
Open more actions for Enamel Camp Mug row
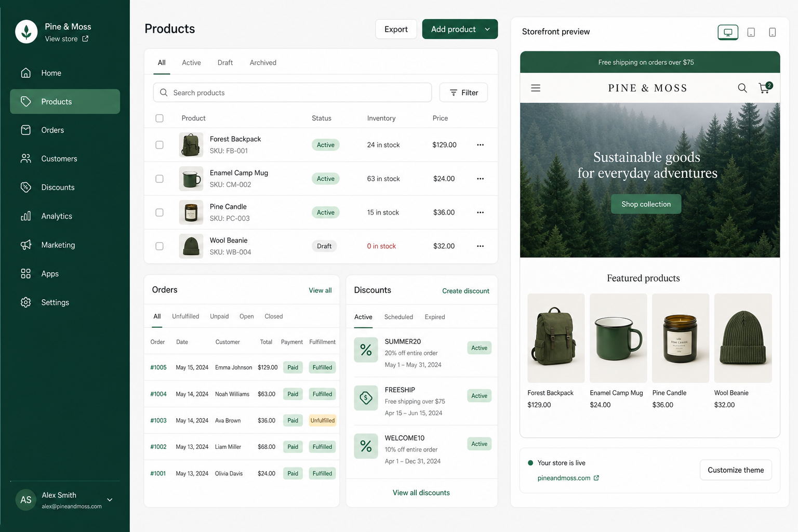[x=481, y=179]
